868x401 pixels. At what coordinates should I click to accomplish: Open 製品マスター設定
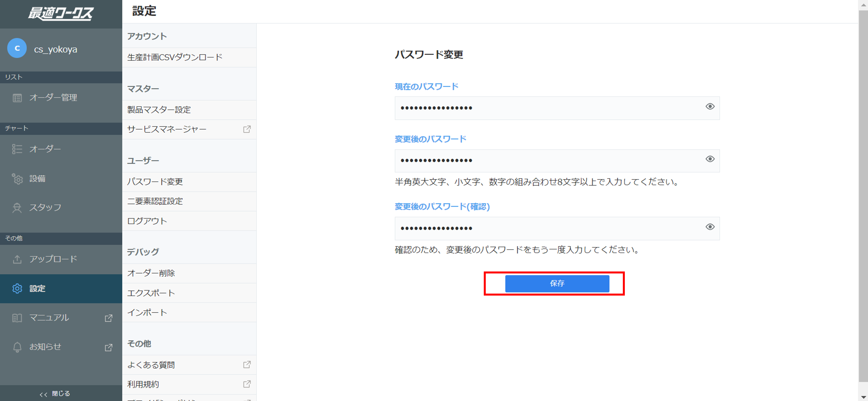[189, 110]
